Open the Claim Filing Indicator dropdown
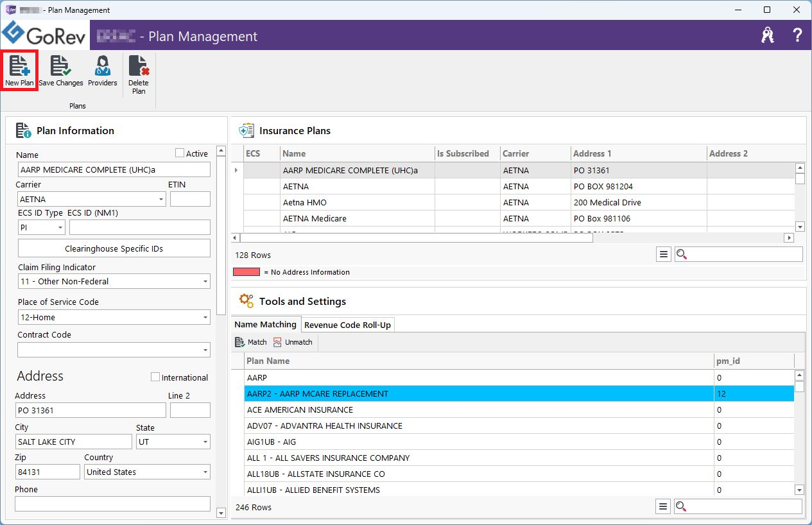 coord(205,281)
